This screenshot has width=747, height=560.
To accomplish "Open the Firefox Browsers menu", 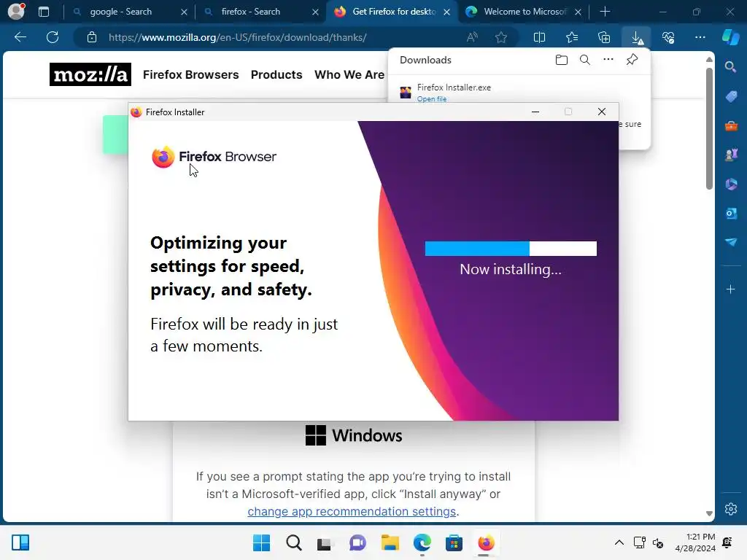I will [190, 75].
